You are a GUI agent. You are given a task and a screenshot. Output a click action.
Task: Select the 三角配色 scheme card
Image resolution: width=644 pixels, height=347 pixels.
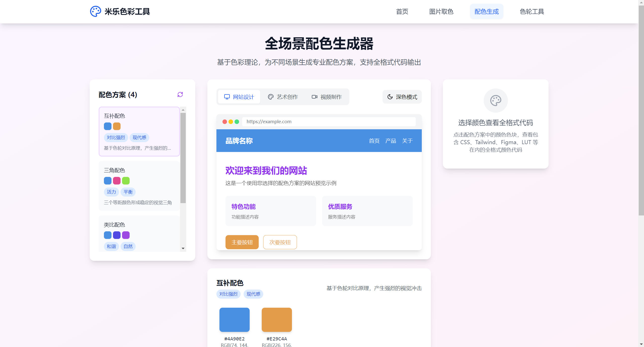pyautogui.click(x=139, y=186)
